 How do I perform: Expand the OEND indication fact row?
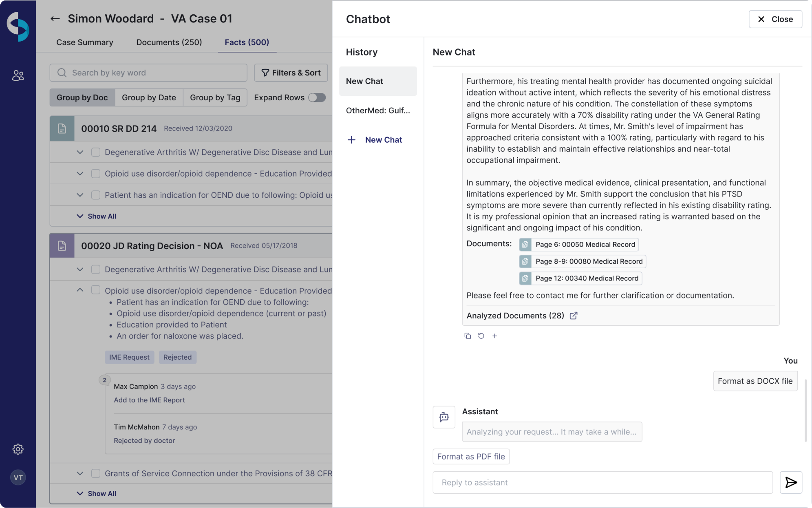tap(80, 195)
